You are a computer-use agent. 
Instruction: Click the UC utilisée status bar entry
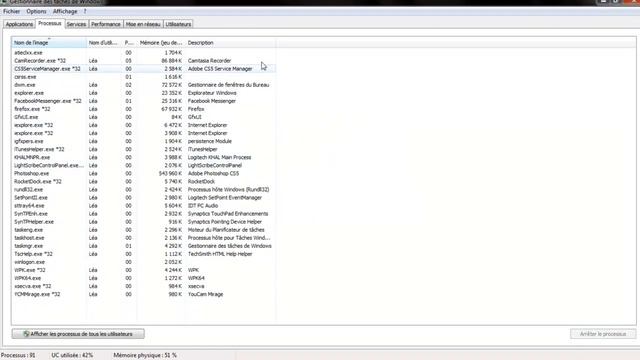[x=72, y=356]
